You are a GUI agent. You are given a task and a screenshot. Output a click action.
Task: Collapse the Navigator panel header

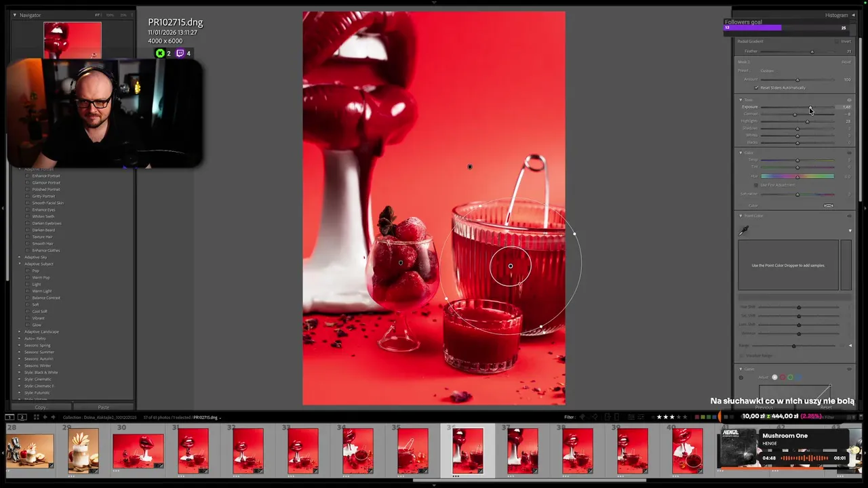16,15
